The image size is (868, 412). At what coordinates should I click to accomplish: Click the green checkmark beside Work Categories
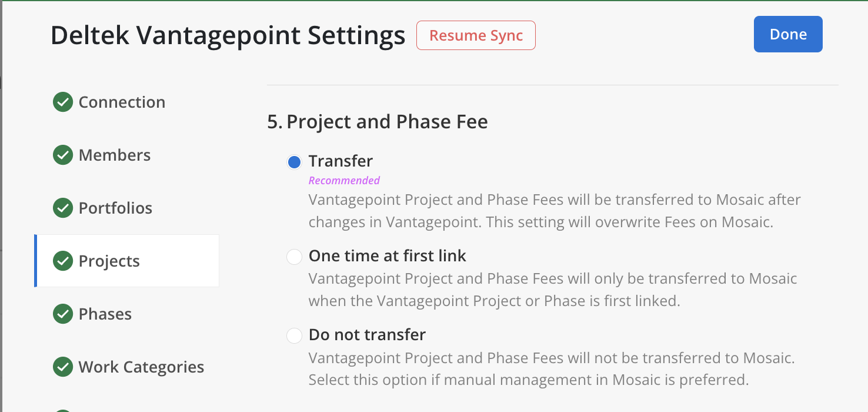click(x=62, y=367)
